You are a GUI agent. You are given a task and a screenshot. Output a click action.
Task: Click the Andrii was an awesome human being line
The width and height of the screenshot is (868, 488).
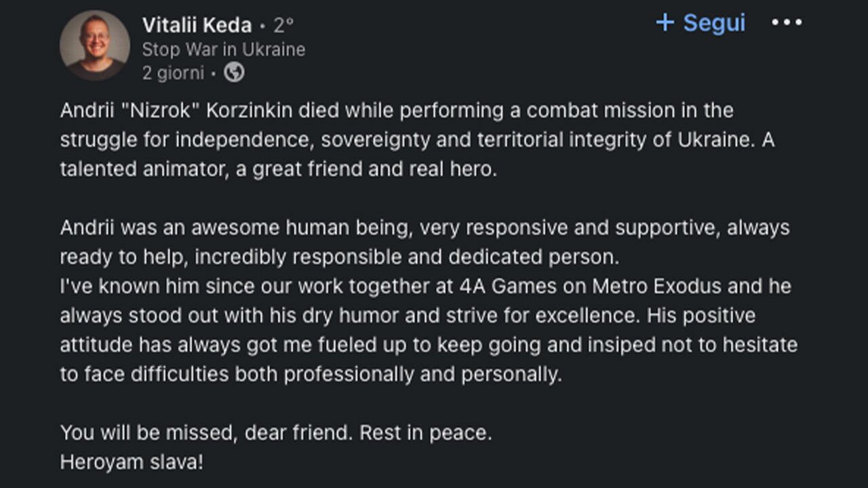[425, 228]
